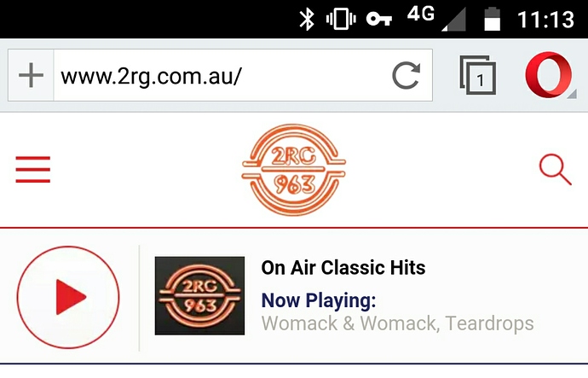
Task: Open the red hamburger site menu
Action: 33,169
